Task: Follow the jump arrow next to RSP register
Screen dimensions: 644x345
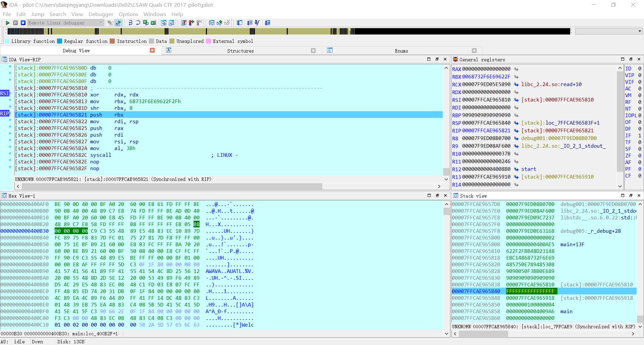Action: pyautogui.click(x=517, y=123)
